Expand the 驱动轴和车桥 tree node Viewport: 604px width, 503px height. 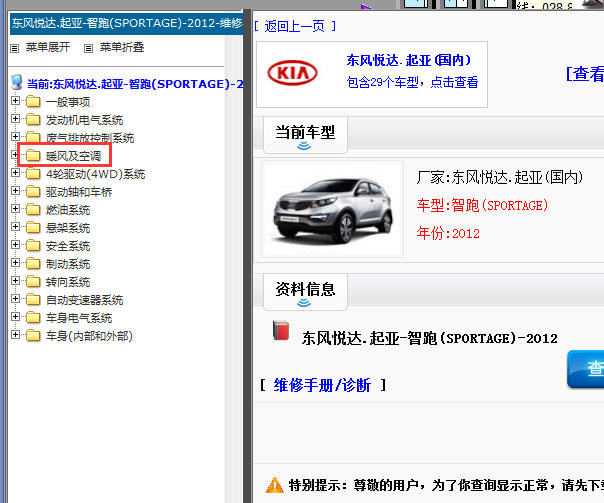[x=15, y=191]
